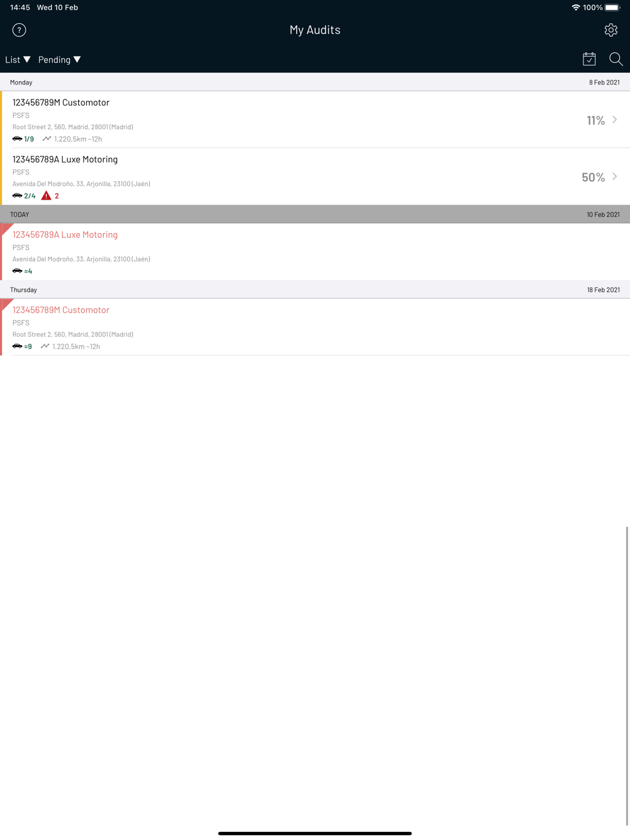Tap route icon next to 1.220,5km ~12h under Monday
Screen dimensions: 630x840
[x=47, y=139]
